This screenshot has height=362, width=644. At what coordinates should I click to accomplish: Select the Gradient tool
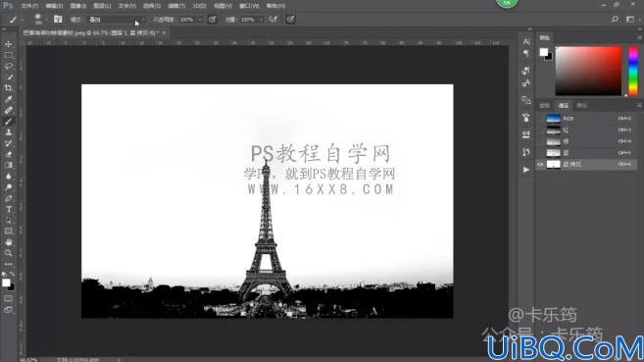8,165
